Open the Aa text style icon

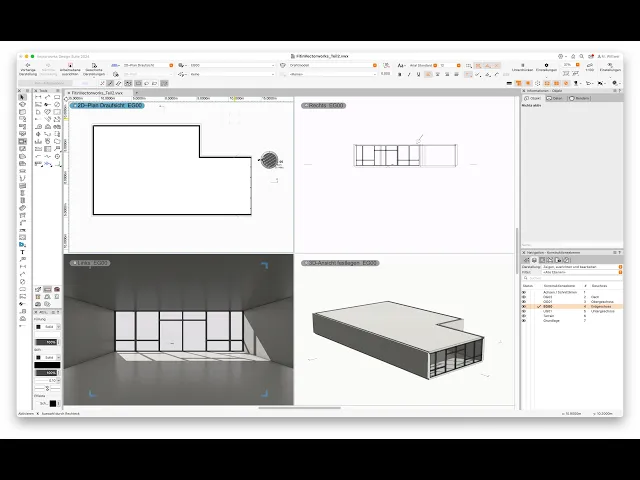coord(401,65)
